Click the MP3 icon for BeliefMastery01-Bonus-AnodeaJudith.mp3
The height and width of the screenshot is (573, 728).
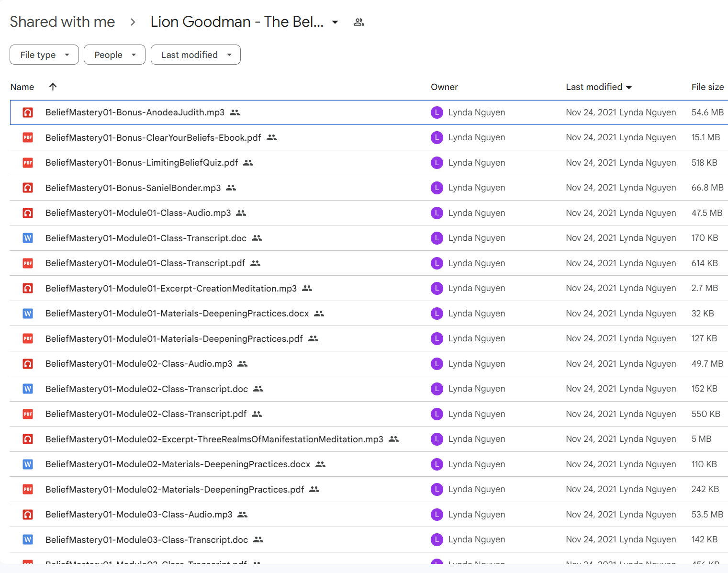pos(28,112)
